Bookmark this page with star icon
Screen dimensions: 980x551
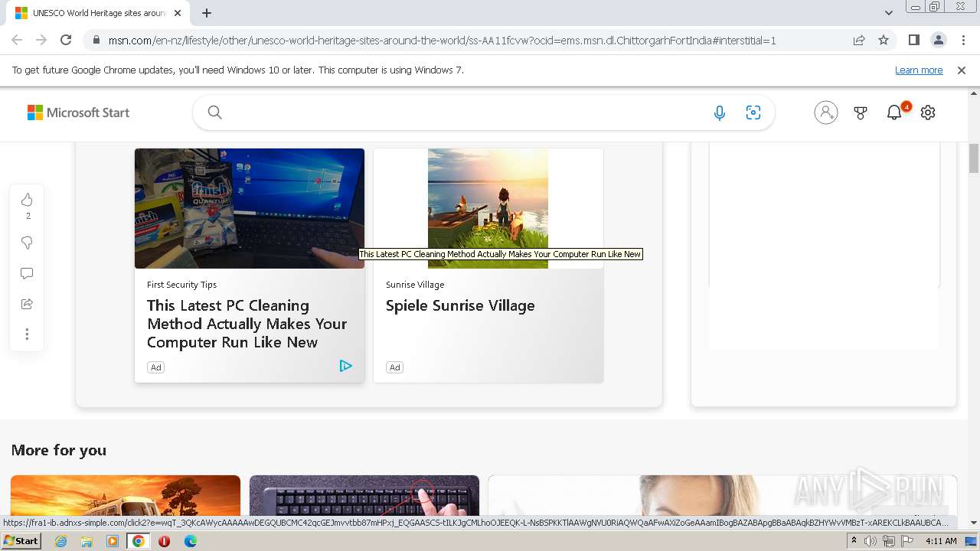click(884, 40)
